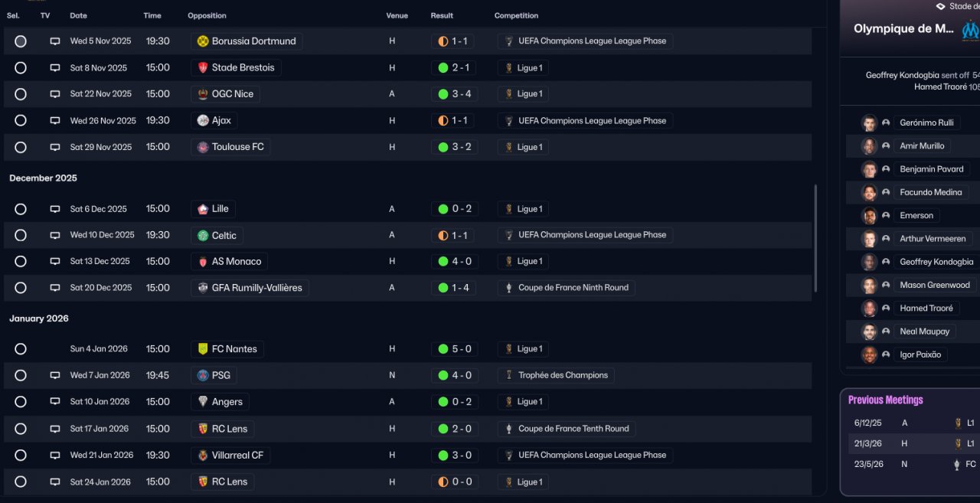Tick the selection circle for FC Nantes

coord(21,349)
